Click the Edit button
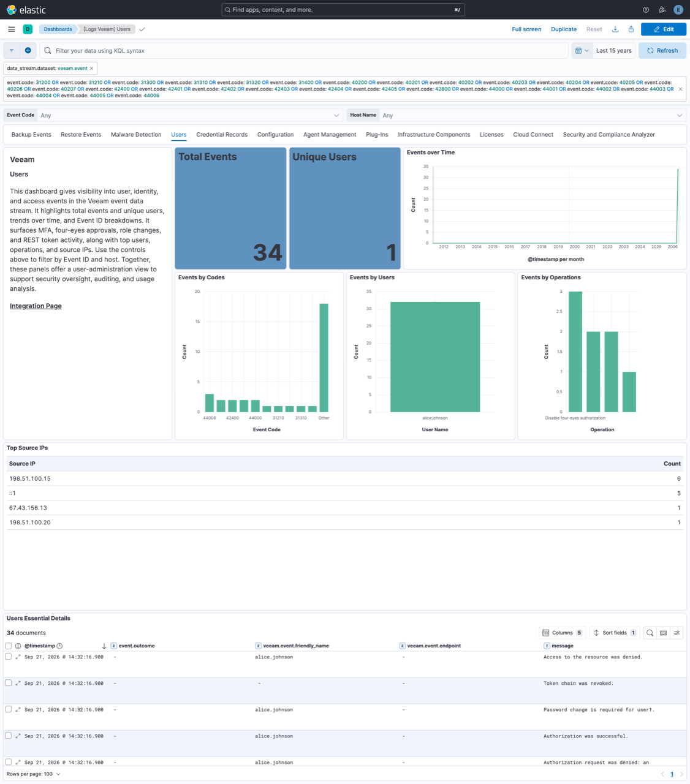 664,29
